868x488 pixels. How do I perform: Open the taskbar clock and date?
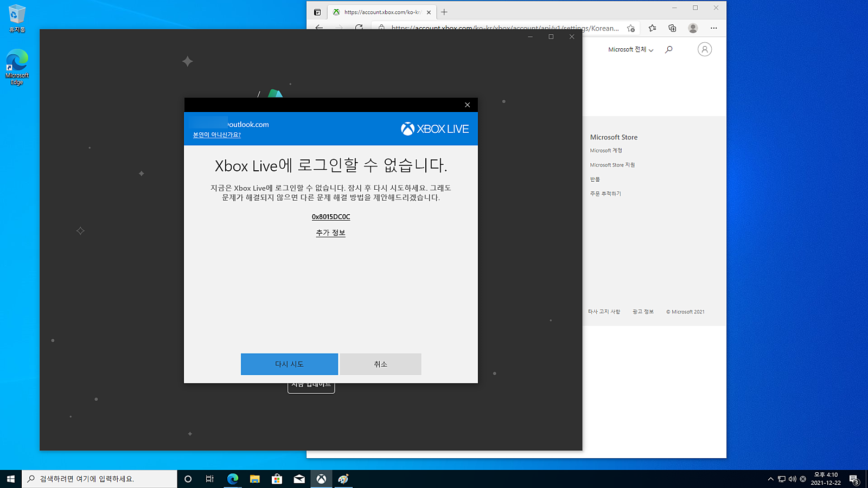[x=826, y=479]
